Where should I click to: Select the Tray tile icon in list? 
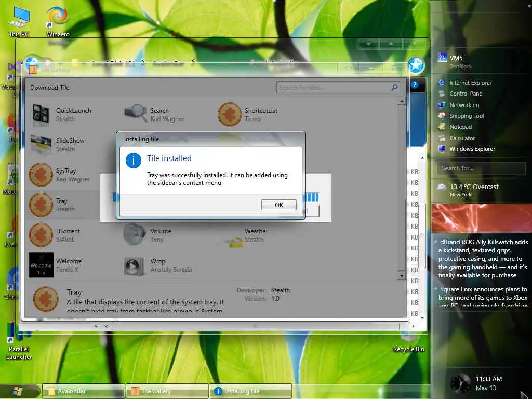[x=41, y=205]
